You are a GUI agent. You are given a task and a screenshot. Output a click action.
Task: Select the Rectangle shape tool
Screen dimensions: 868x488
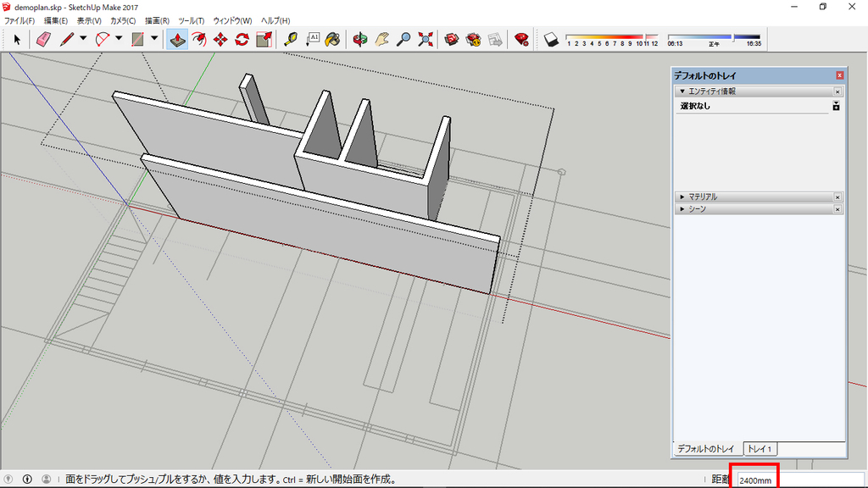pos(138,39)
